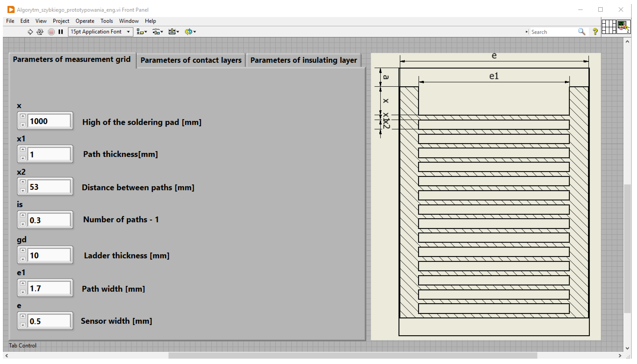Open Reorder objects toolbar menu

coord(190,32)
